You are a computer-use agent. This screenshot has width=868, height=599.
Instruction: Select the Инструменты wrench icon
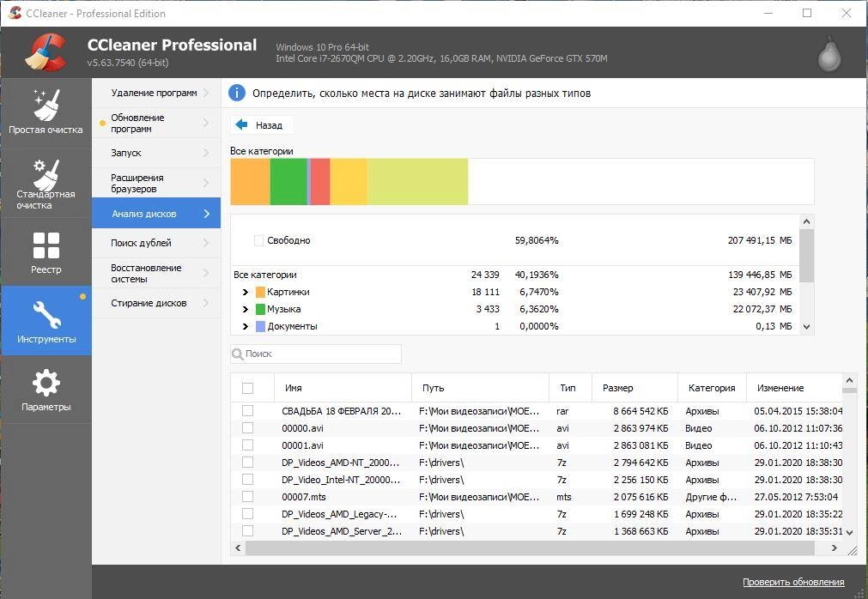coord(46,314)
